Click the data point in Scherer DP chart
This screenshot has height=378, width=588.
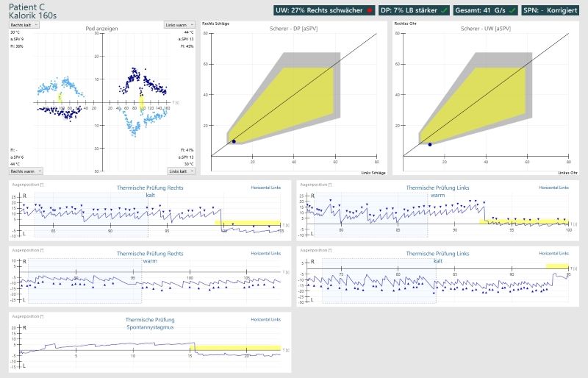[x=234, y=141]
